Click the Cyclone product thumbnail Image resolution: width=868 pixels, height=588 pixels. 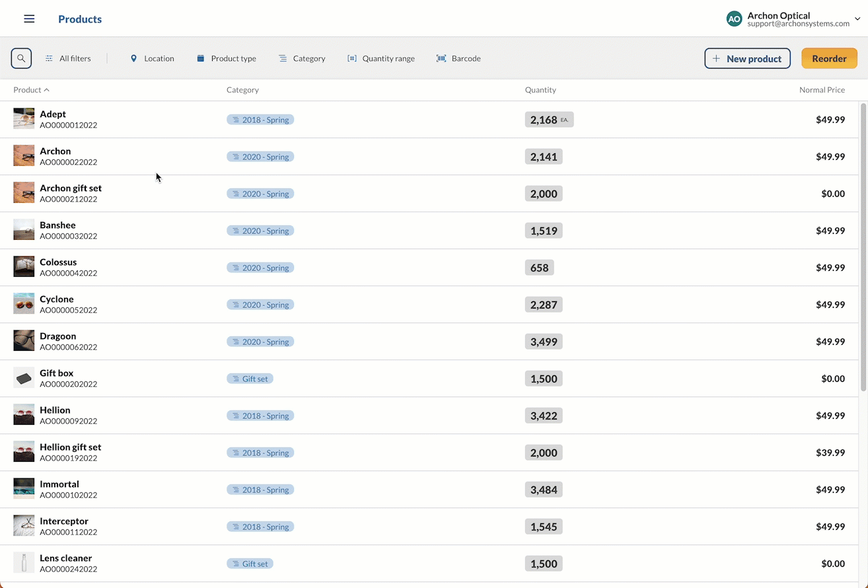(x=24, y=304)
